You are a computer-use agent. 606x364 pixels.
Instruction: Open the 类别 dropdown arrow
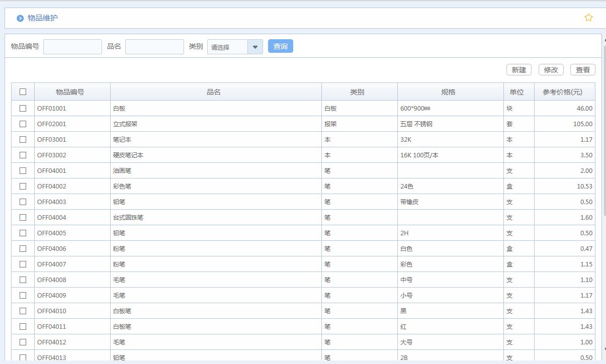click(x=255, y=47)
